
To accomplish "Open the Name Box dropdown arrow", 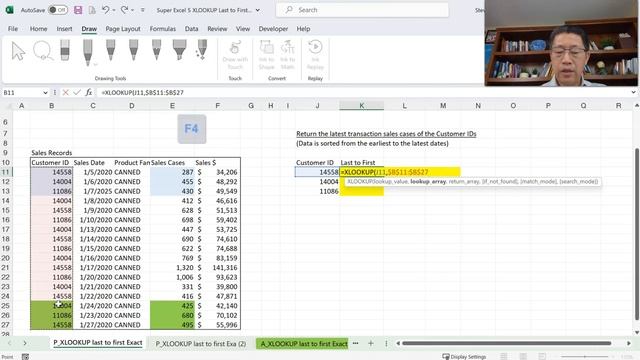I will coord(45,93).
